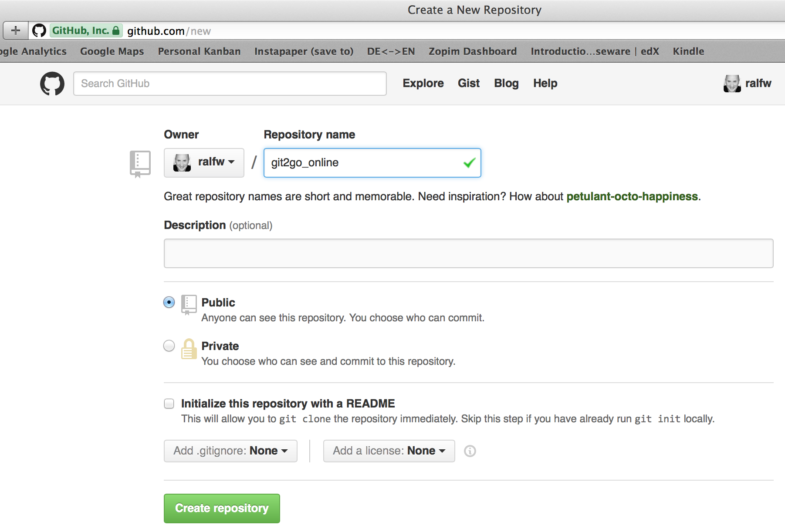Open Gist in the navigation

point(469,83)
